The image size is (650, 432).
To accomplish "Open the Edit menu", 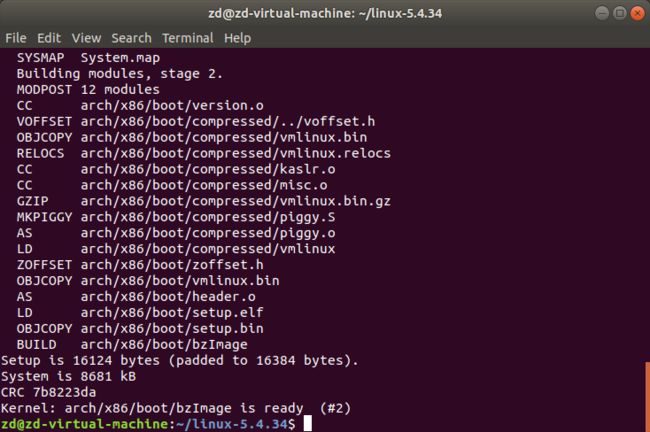I will tap(49, 38).
